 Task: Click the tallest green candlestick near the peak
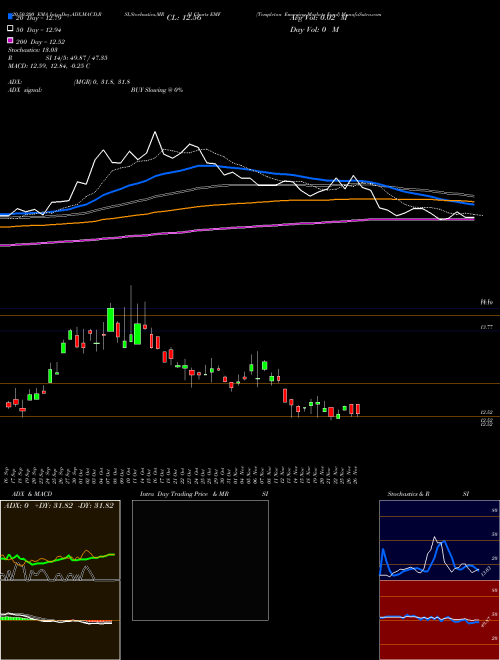click(111, 320)
